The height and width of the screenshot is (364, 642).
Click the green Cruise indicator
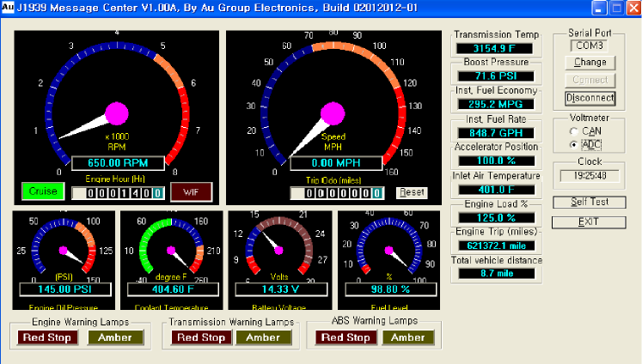[x=41, y=191]
